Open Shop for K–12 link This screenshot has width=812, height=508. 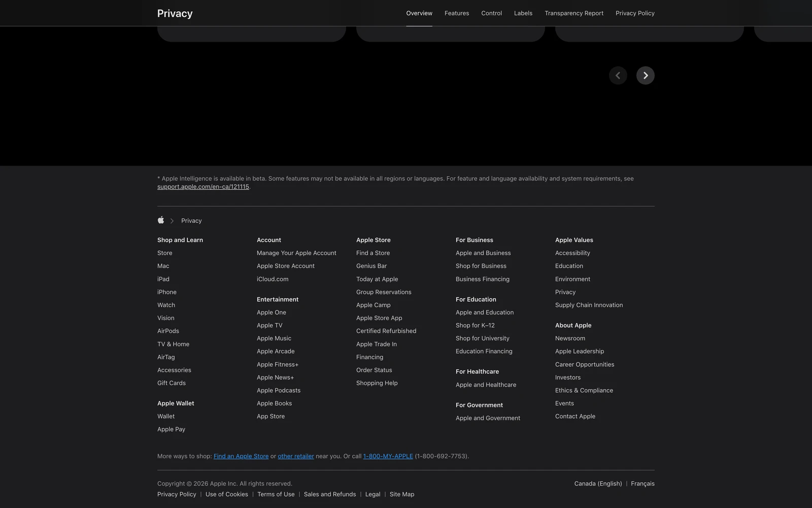[x=475, y=326]
